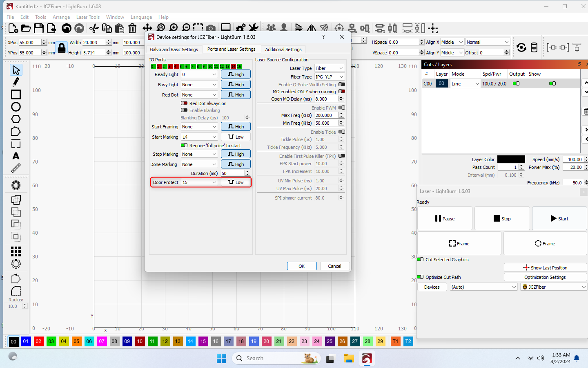Screen dimensions: 588x368
Task: Open the Arrange menu
Action: point(61,17)
